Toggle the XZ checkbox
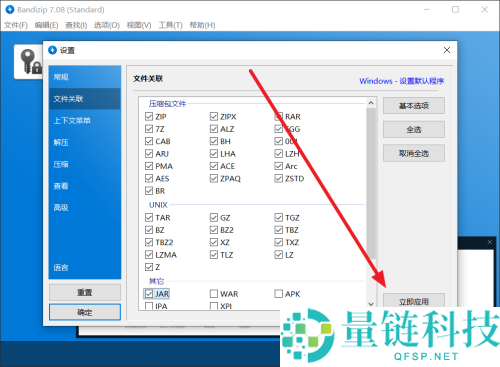This screenshot has height=367, width=500. coord(214,242)
